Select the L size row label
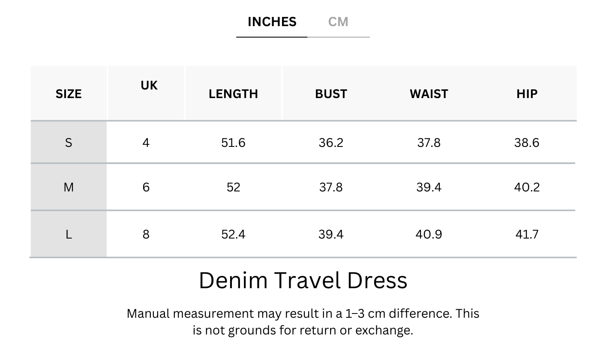 coord(69,234)
